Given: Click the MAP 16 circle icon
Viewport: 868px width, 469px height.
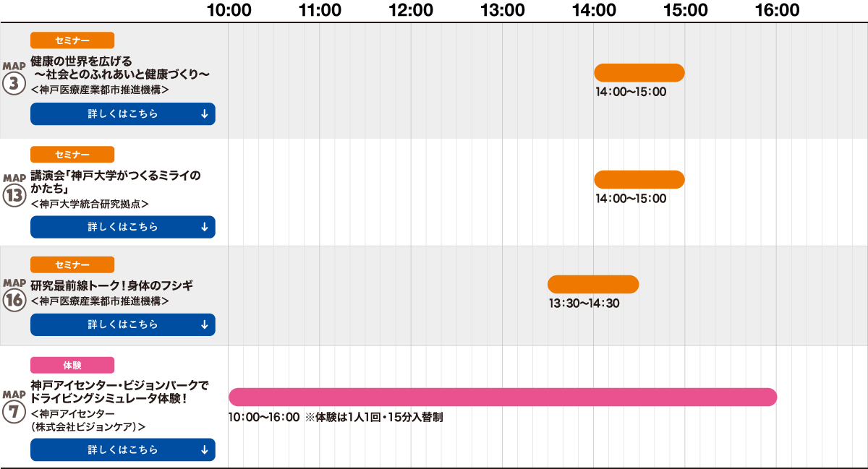Looking at the screenshot, I should (14, 301).
